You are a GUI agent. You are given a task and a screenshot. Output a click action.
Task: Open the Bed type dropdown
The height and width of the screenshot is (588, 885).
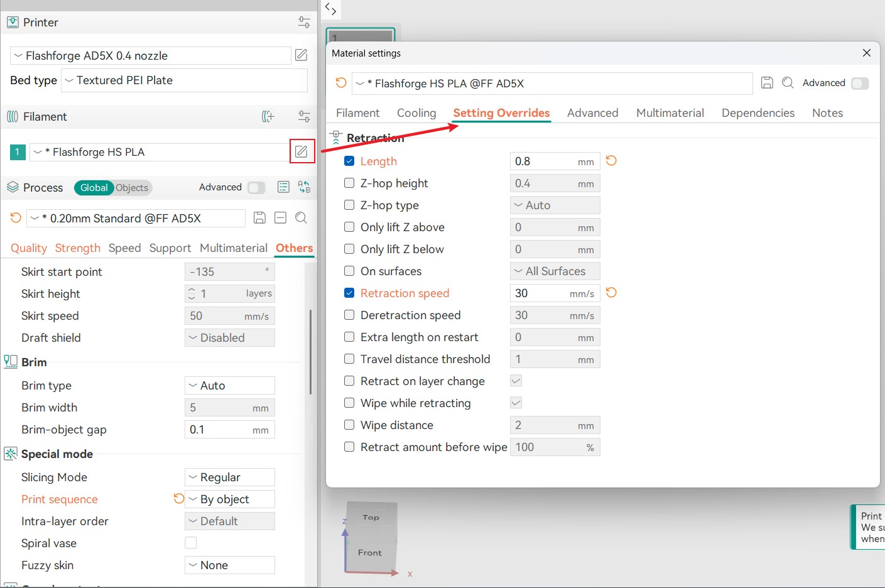pos(184,80)
